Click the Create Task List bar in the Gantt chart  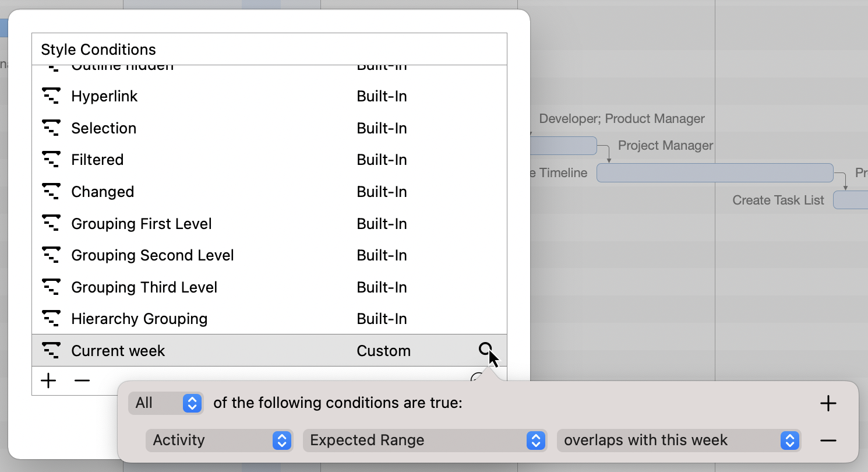point(853,200)
